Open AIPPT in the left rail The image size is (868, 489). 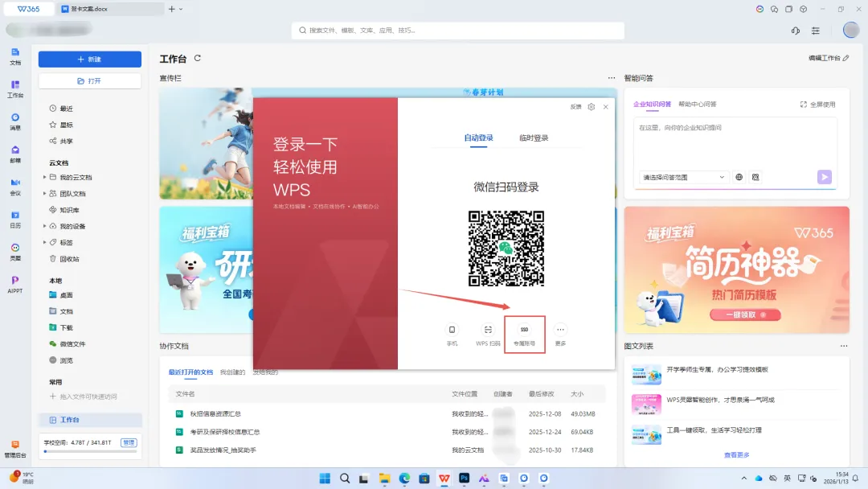(15, 284)
